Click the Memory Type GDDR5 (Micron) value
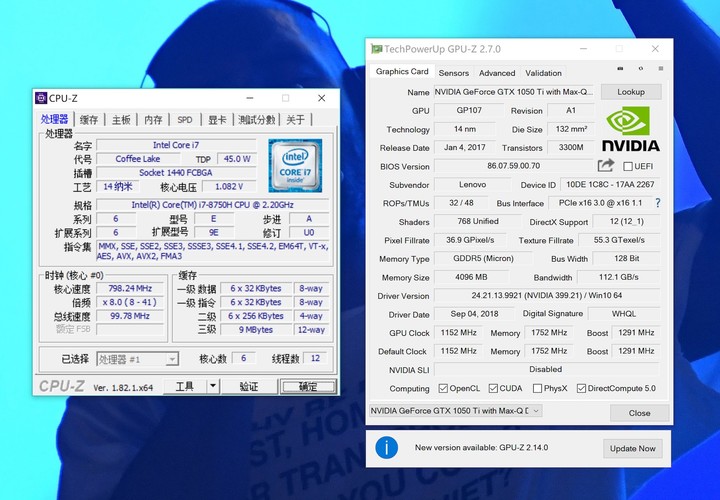The image size is (720, 500). tap(483, 258)
